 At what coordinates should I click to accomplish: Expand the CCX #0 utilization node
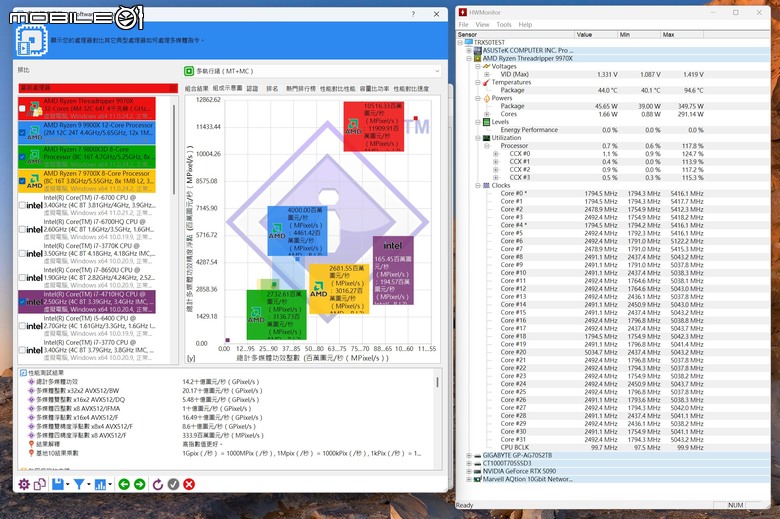coord(495,154)
